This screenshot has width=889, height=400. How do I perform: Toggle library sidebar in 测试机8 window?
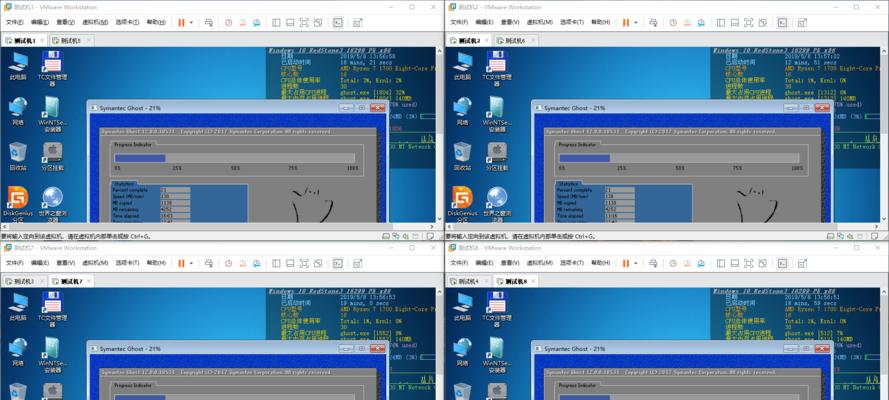click(x=721, y=263)
